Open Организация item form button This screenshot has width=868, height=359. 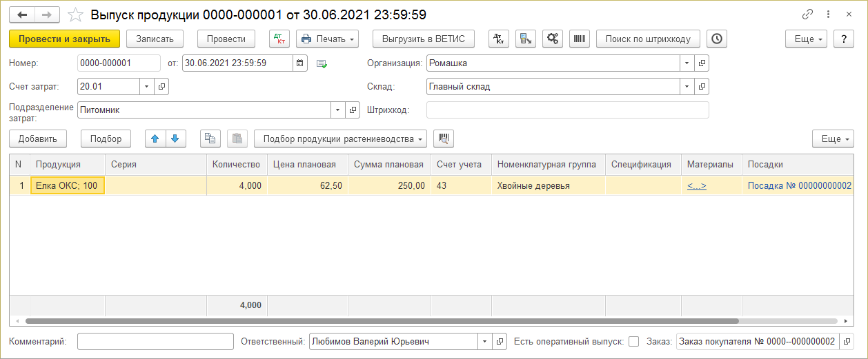click(702, 63)
